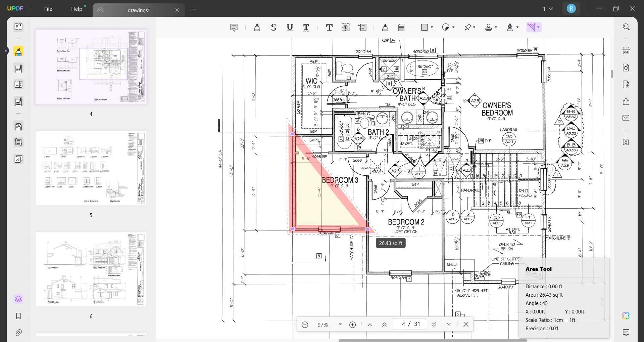Open the UPDF AI assistant icon
This screenshot has height=342, width=644.
click(x=626, y=316)
